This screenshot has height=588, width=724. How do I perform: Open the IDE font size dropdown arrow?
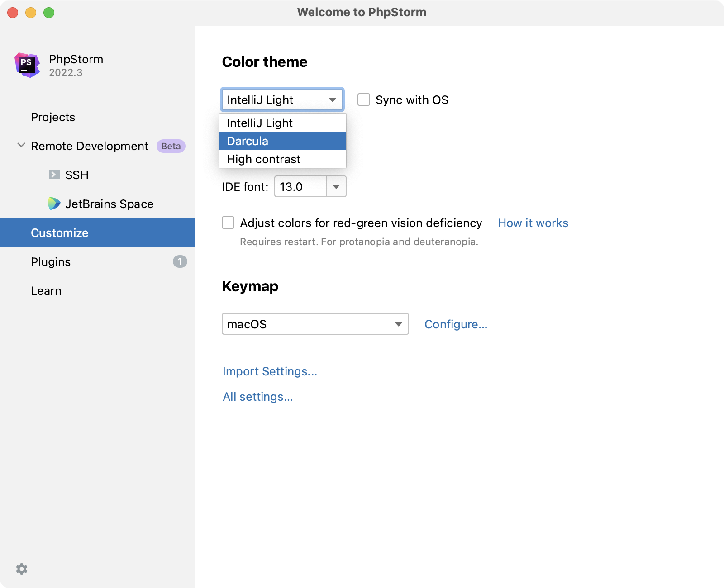coord(336,186)
